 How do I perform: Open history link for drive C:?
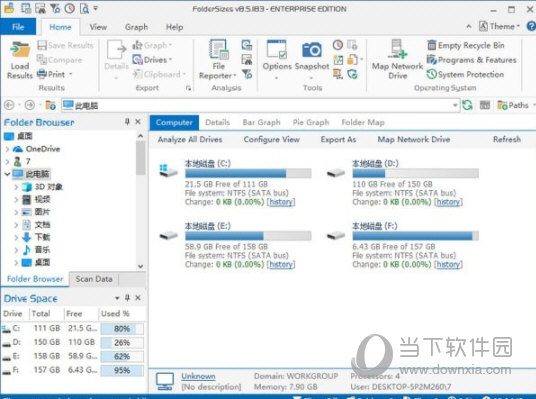pyautogui.click(x=281, y=202)
